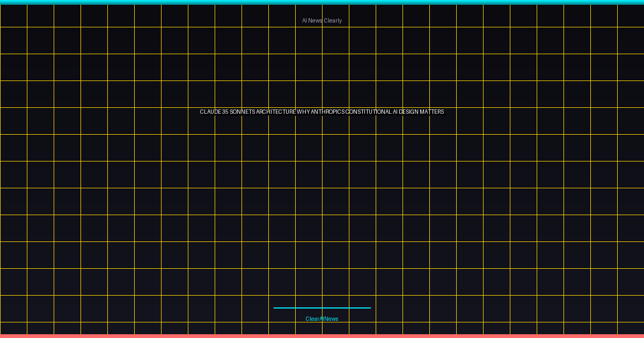This screenshot has height=338, width=644.
Task: Click the ClearAINews footer link
Action: pyautogui.click(x=321, y=318)
